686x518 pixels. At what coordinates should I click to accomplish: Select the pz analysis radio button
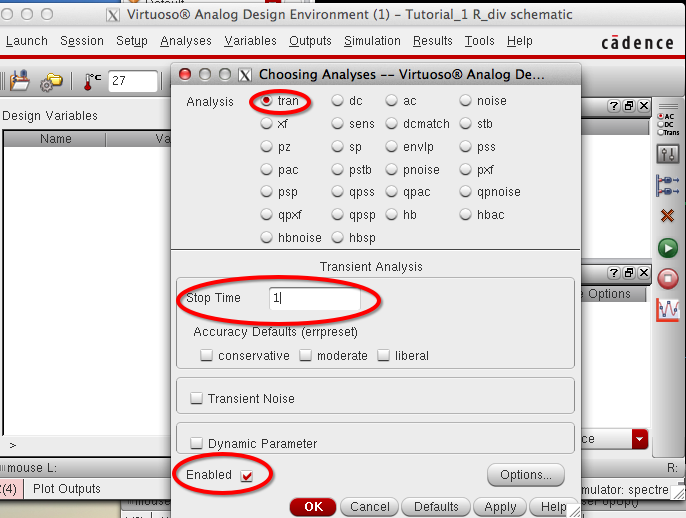pyautogui.click(x=266, y=146)
